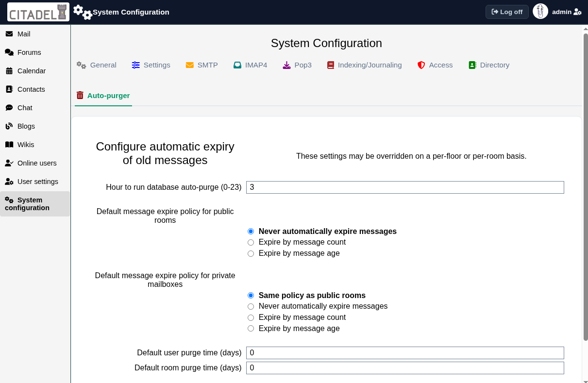Switch to the IMAP4 tab
The height and width of the screenshot is (383, 588).
[x=251, y=65]
